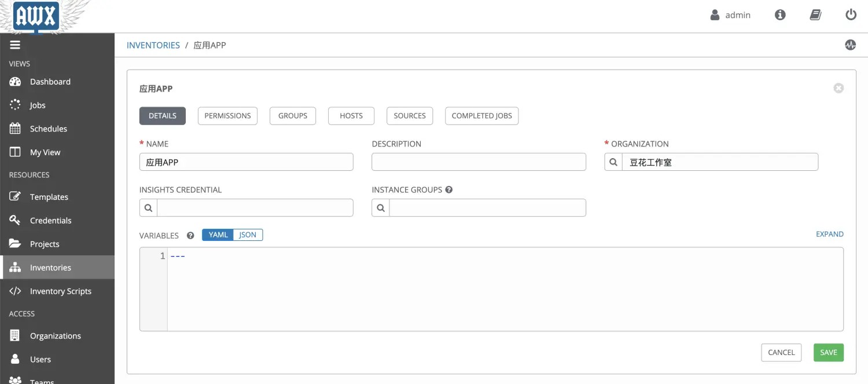Click the Inventories breadcrumb link

(153, 45)
